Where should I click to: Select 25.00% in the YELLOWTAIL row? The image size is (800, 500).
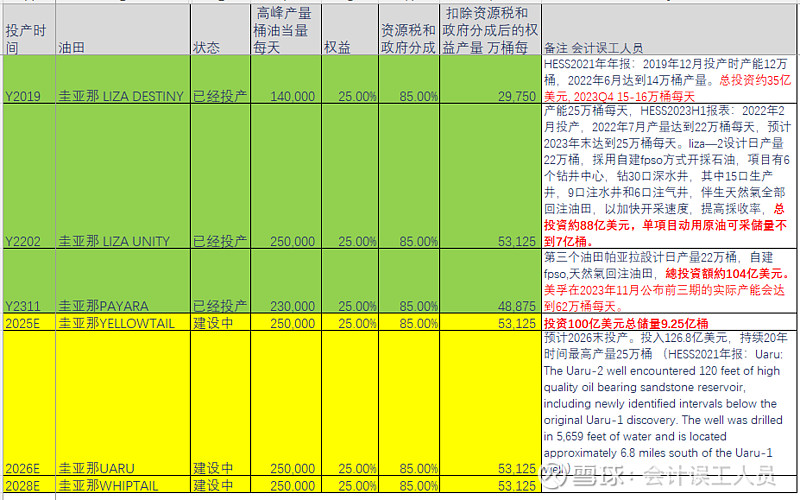point(350,322)
